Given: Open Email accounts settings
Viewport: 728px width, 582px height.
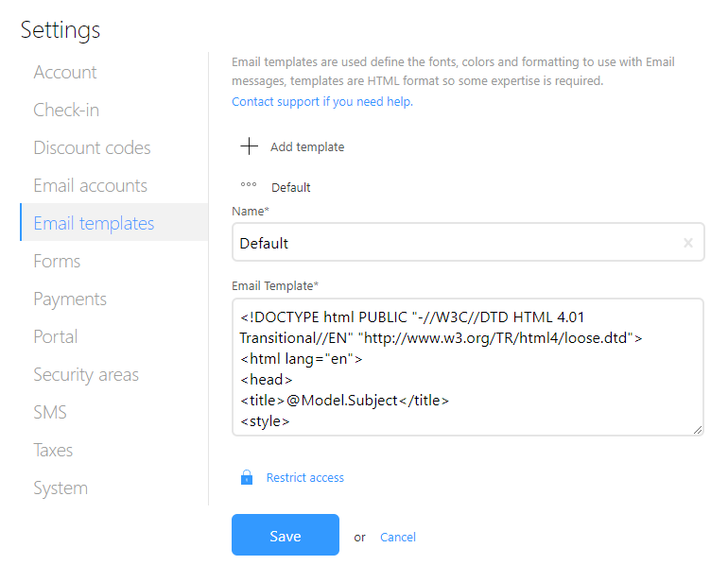Looking at the screenshot, I should 90,186.
